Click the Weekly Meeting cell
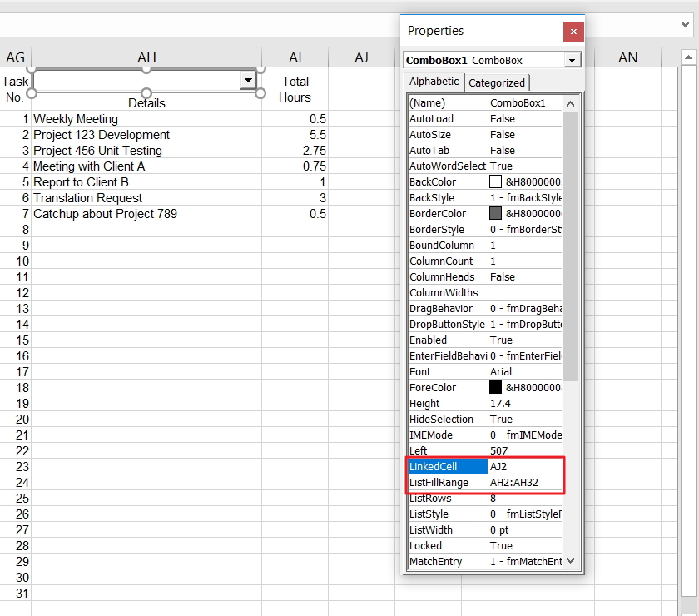Viewport: 699px width, 616px height. coord(146,119)
